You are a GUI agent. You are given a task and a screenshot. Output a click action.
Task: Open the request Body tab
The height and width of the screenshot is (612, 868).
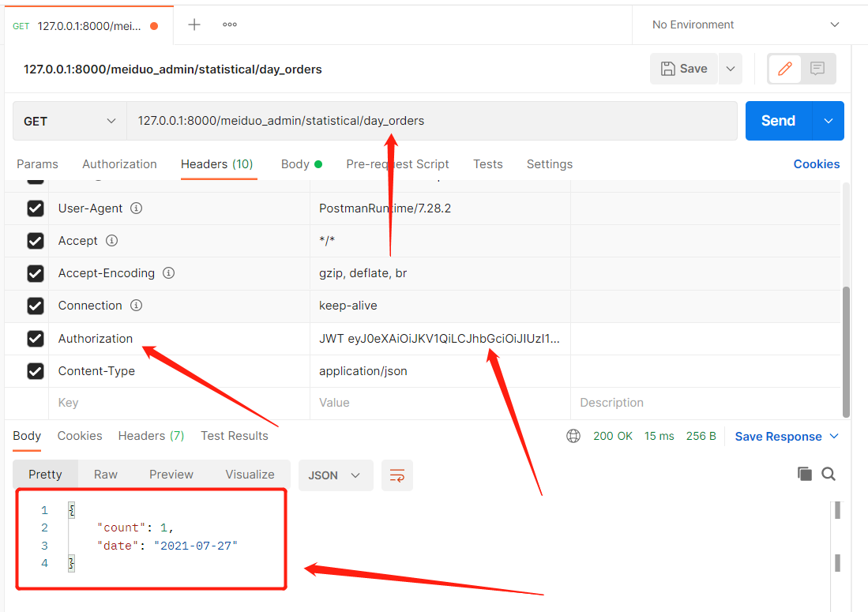[x=301, y=164]
